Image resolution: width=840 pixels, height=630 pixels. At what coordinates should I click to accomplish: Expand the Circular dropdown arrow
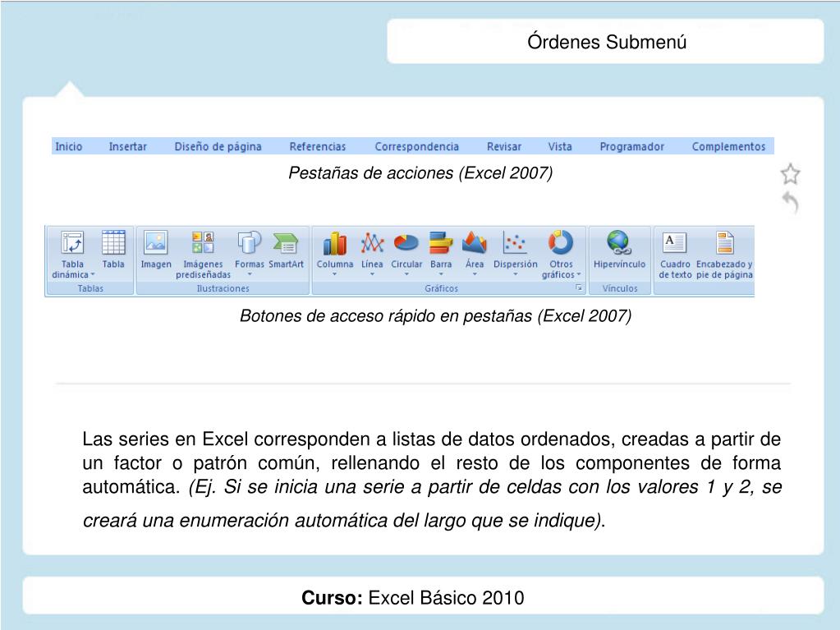(406, 274)
